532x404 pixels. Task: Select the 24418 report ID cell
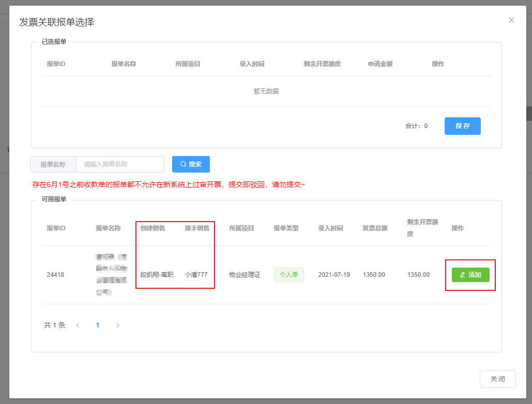click(x=55, y=275)
